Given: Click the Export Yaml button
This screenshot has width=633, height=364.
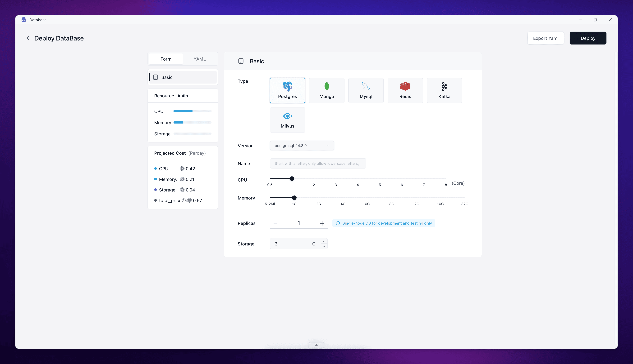Looking at the screenshot, I should point(546,38).
